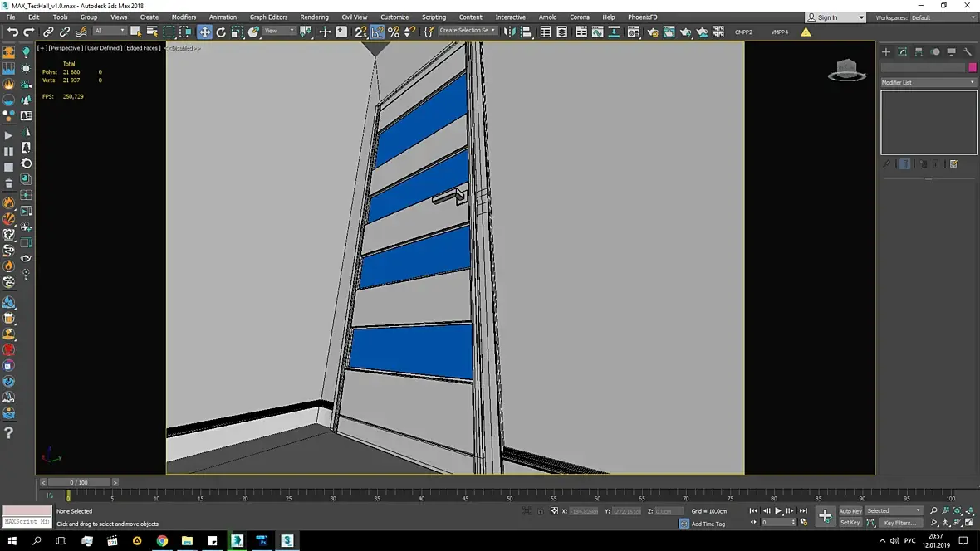Toggle the Angle Snap button
Screen dimensions: 980x551
point(378,32)
